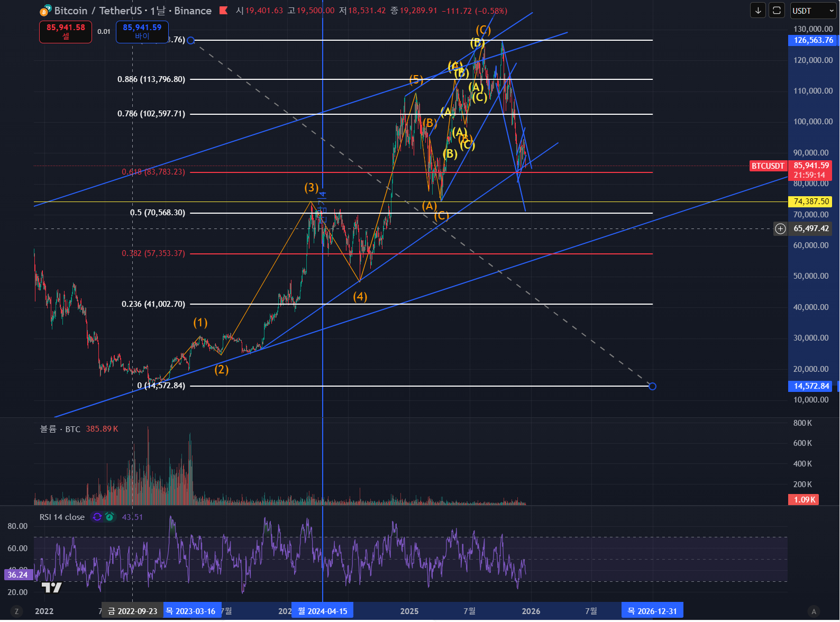Click the green RSI alarm clock icon
Screen dimensions: 840x622
[x=109, y=517]
